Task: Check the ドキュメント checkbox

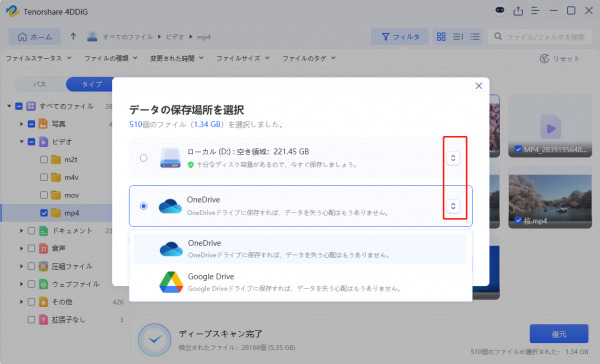Action: click(31, 231)
